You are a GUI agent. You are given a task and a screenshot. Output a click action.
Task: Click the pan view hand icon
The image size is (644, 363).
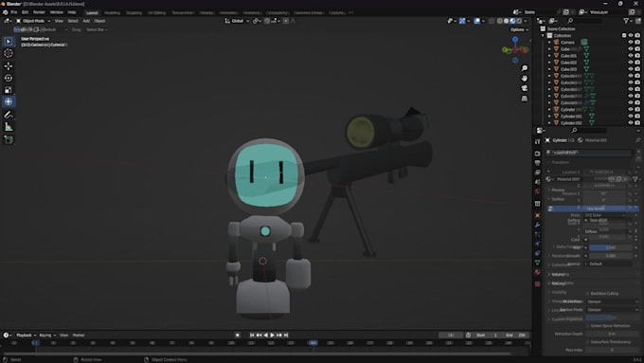525,78
